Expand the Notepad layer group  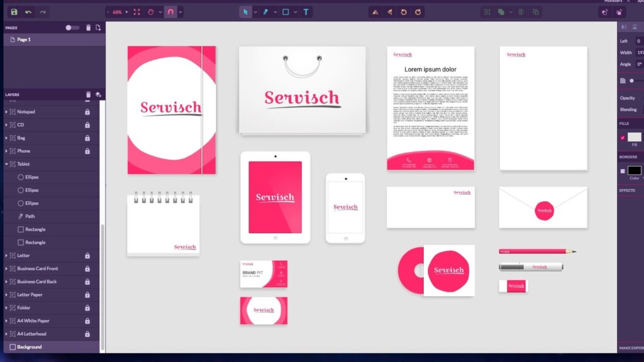point(6,112)
